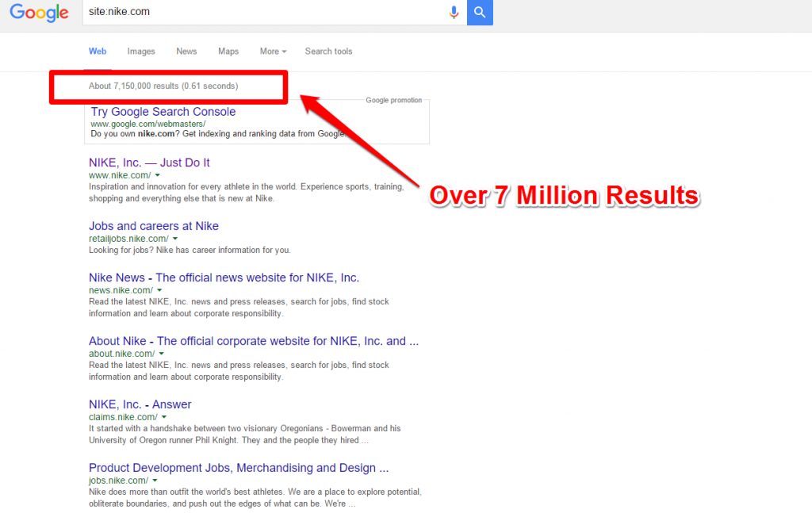Click the About 7,150,000 results text
Screen dimensions: 812x513
163,86
